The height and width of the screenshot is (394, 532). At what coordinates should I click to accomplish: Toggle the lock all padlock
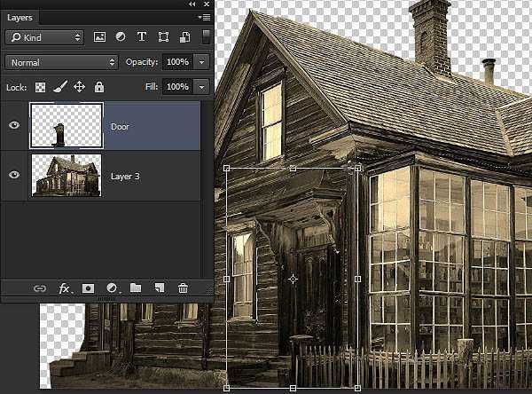coord(99,87)
